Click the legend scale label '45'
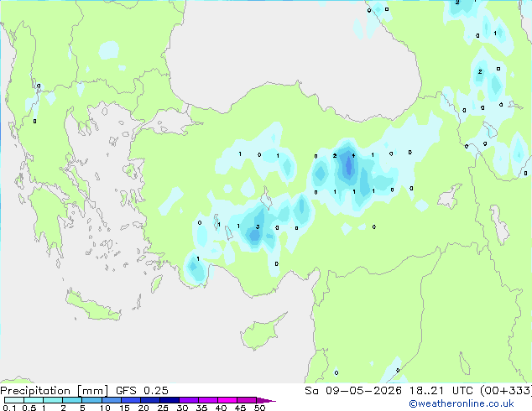532x411 pixels. [240, 408]
